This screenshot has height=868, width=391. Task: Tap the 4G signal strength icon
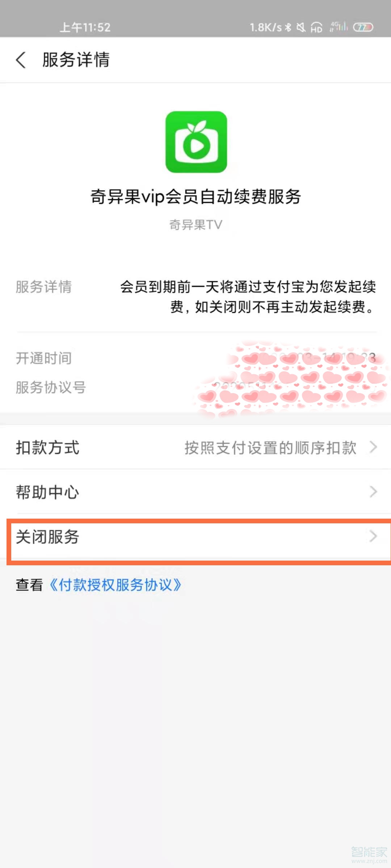click(339, 27)
